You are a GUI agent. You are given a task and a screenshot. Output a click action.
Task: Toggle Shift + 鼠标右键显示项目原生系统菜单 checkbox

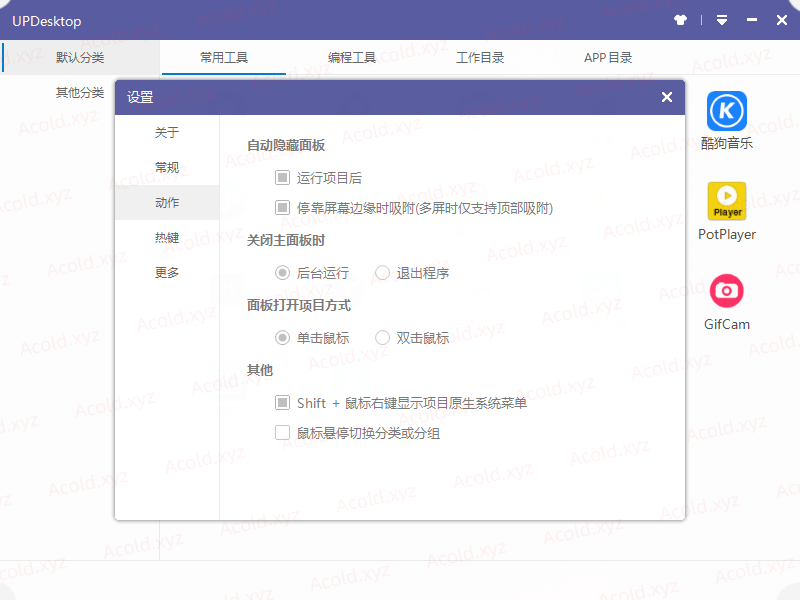tap(282, 403)
